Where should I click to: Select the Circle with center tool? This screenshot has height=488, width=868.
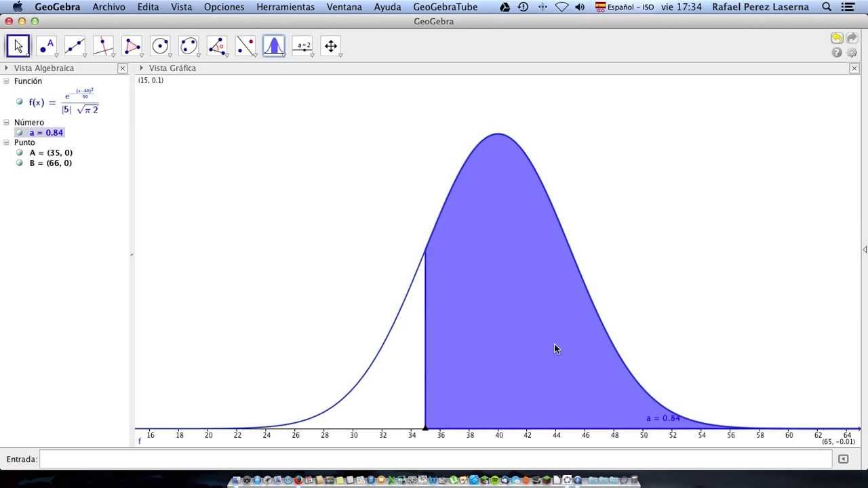(160, 46)
